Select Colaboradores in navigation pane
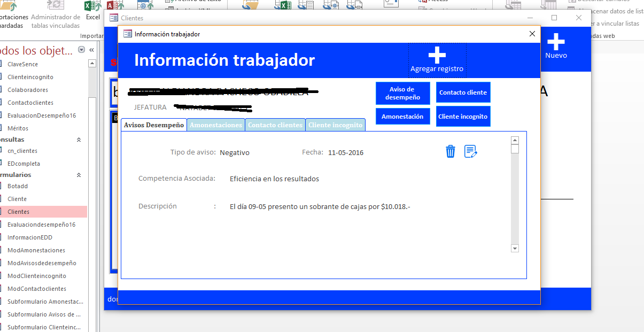The image size is (644, 332). [28, 90]
